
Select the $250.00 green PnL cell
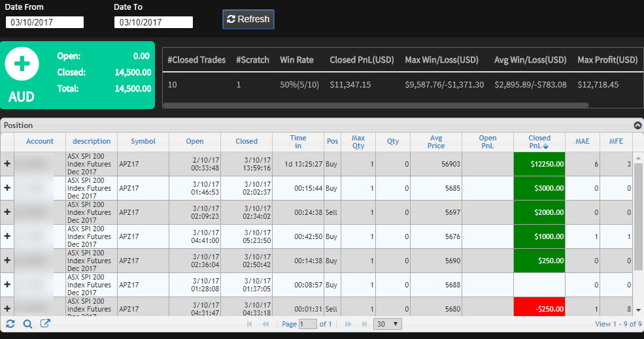539,261
